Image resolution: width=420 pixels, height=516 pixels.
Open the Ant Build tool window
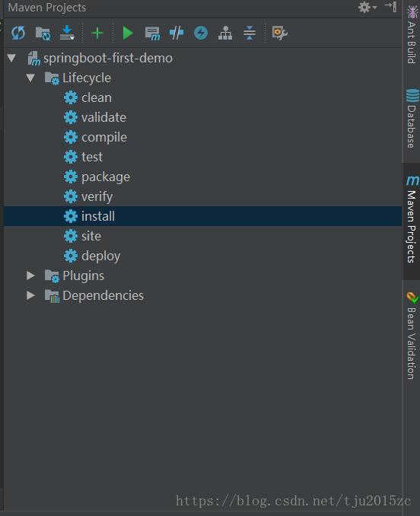click(412, 35)
